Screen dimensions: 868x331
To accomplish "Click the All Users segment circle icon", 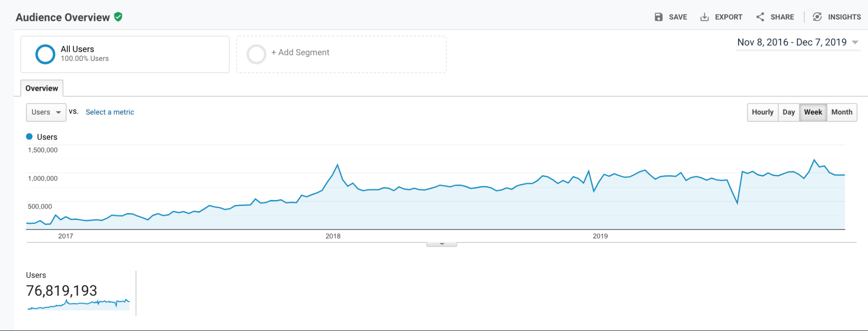I will pos(45,54).
